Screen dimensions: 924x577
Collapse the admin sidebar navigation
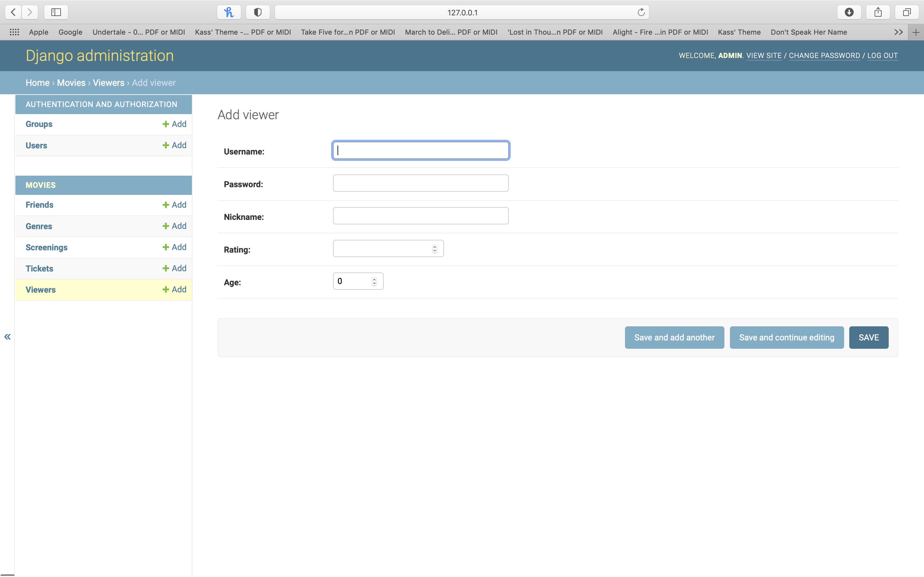(x=7, y=337)
